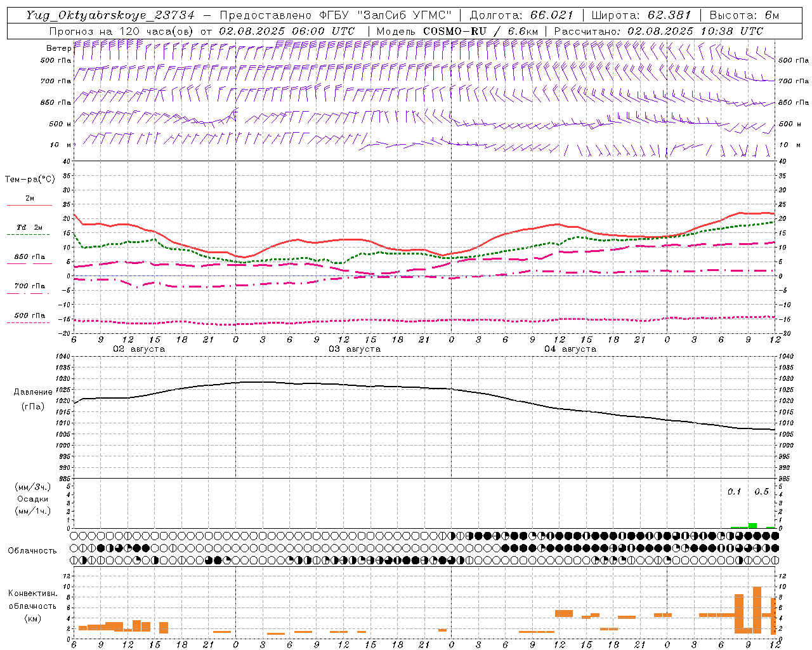Click the Td 2м dew point legend label

click(x=29, y=227)
